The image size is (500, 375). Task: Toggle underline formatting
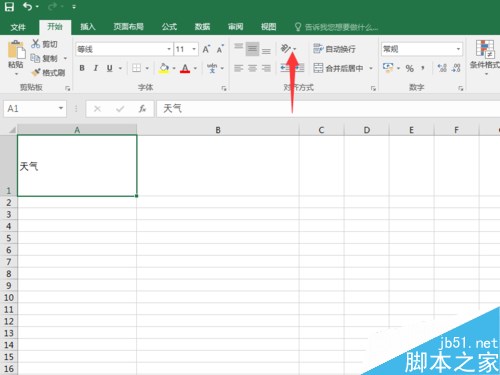110,68
